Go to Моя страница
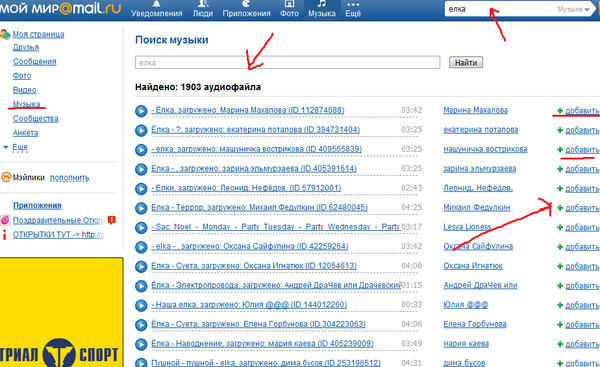 tap(38, 34)
